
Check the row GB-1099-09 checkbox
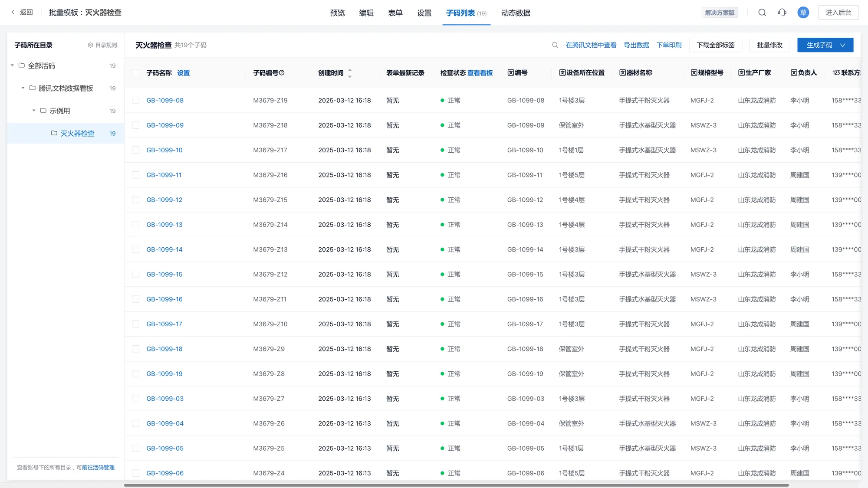(136, 125)
